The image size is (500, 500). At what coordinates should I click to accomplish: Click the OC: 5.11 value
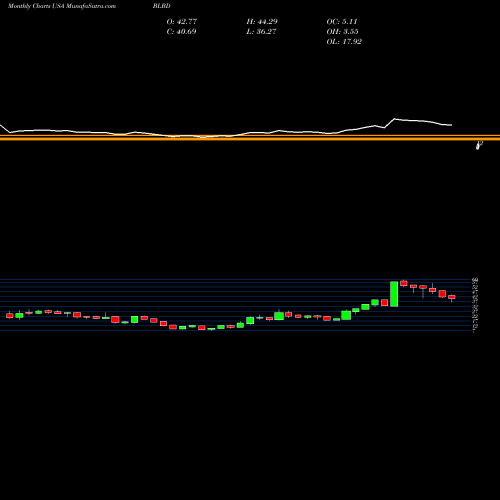tap(342, 22)
